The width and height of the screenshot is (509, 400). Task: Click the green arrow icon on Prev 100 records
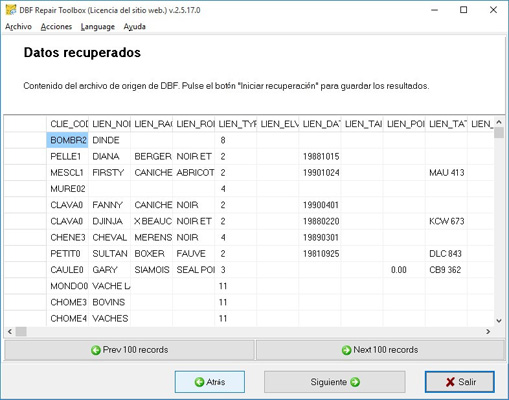[96, 350]
